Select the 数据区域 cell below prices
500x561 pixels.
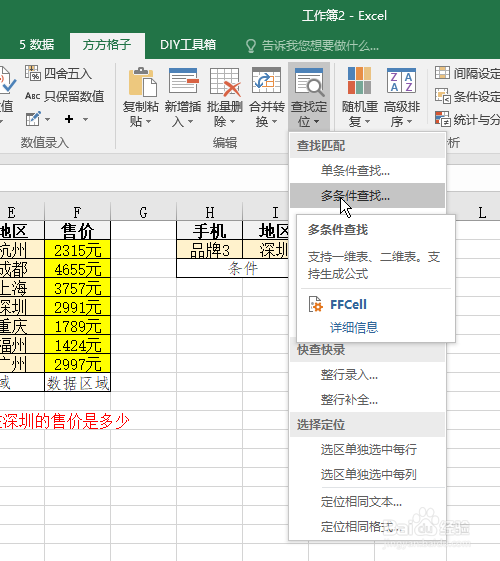point(77,382)
